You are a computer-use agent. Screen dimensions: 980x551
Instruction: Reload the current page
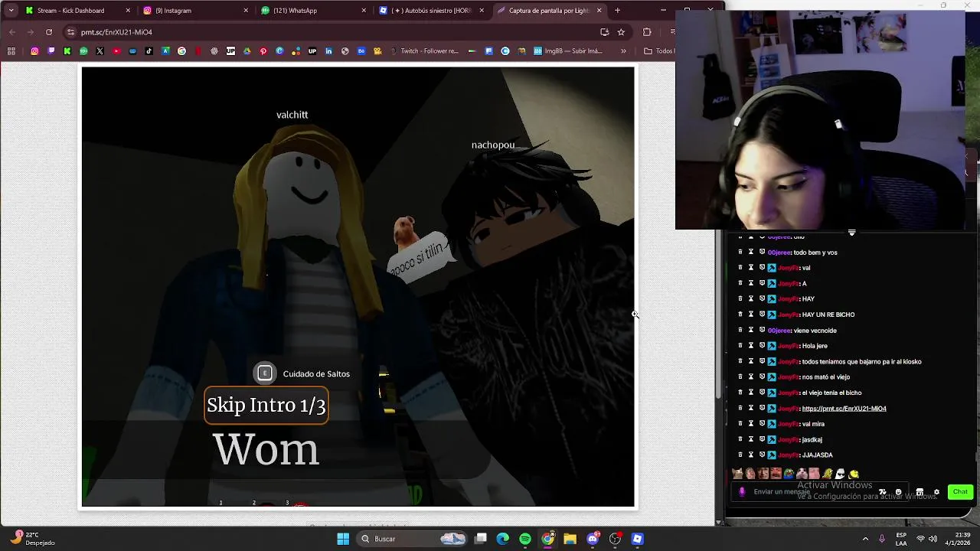click(49, 32)
